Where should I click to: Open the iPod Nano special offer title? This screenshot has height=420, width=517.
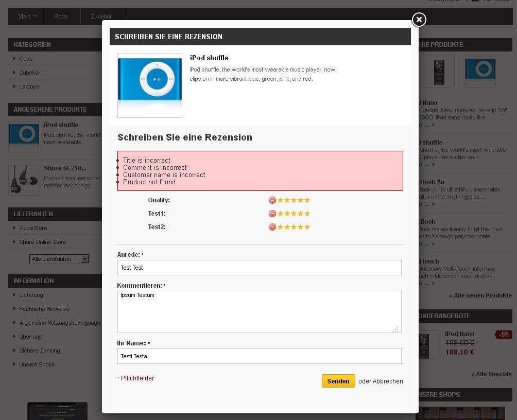coord(460,334)
